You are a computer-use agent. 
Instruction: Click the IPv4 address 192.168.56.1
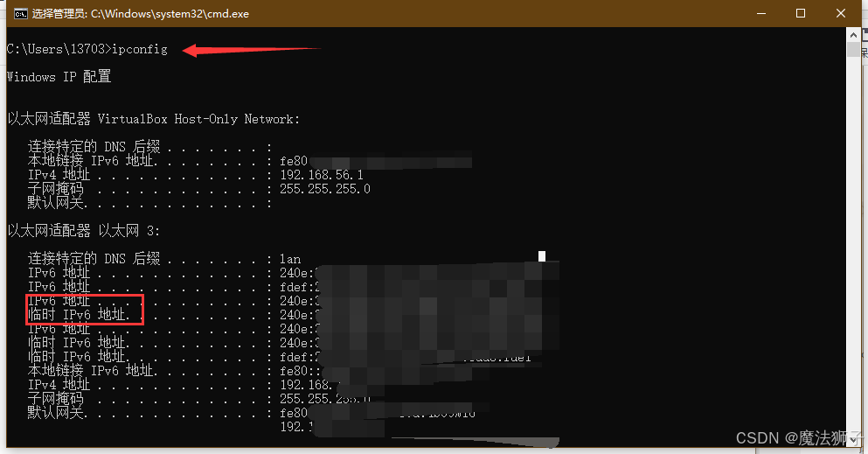pyautogui.click(x=322, y=175)
